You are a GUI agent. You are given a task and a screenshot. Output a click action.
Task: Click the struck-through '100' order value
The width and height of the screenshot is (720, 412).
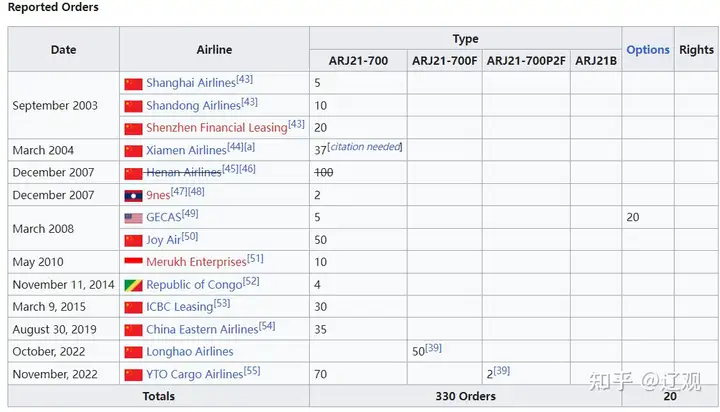pos(324,173)
